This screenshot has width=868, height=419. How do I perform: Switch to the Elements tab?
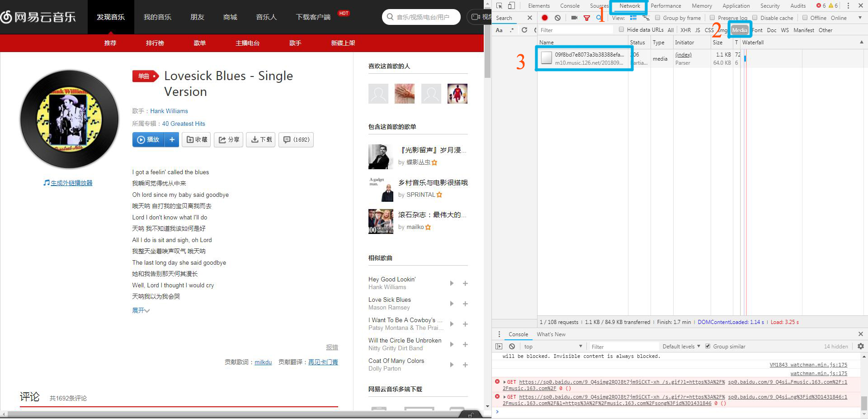point(539,6)
